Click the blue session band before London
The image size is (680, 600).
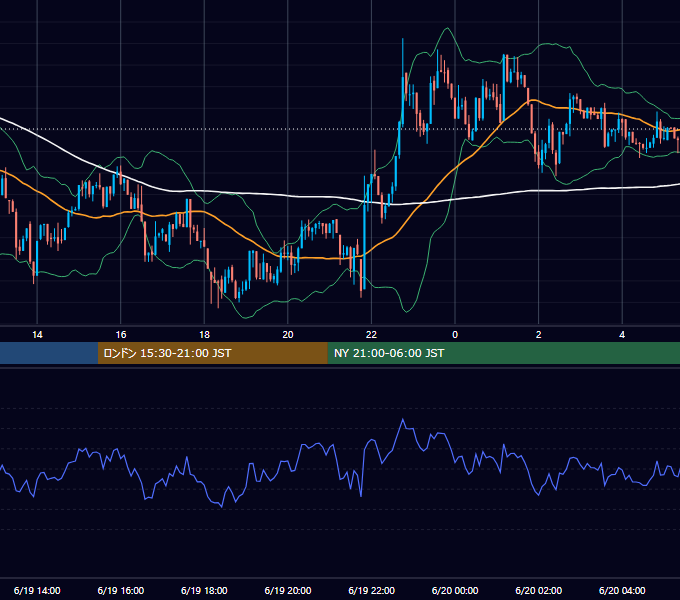coord(49,353)
